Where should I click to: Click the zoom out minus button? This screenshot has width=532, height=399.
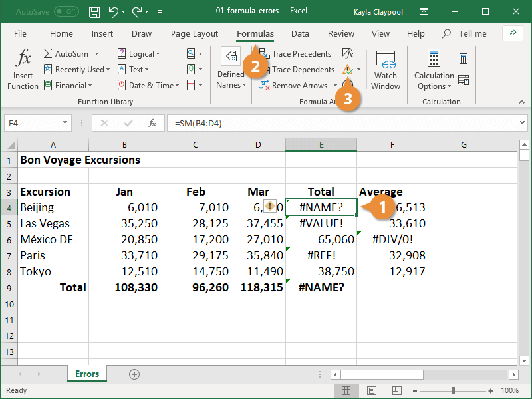414,390
